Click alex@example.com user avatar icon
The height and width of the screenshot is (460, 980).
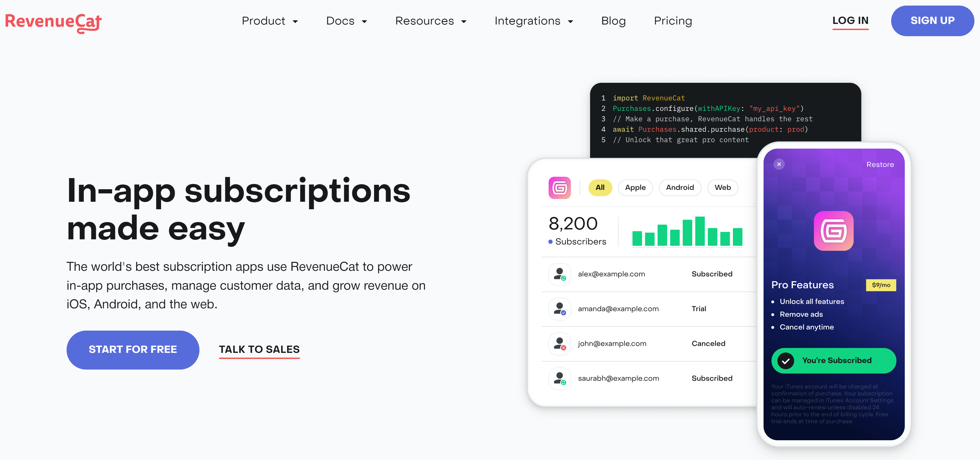click(559, 274)
